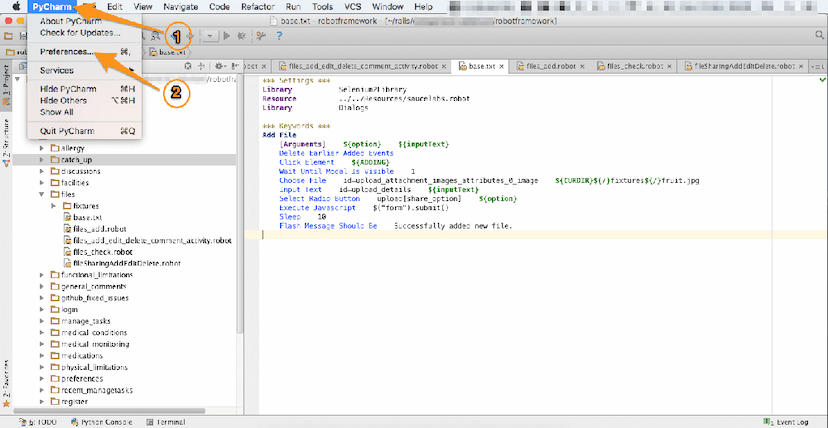Screen dimensions: 828x428
Task: Open the Tools menu
Action: tap(322, 7)
